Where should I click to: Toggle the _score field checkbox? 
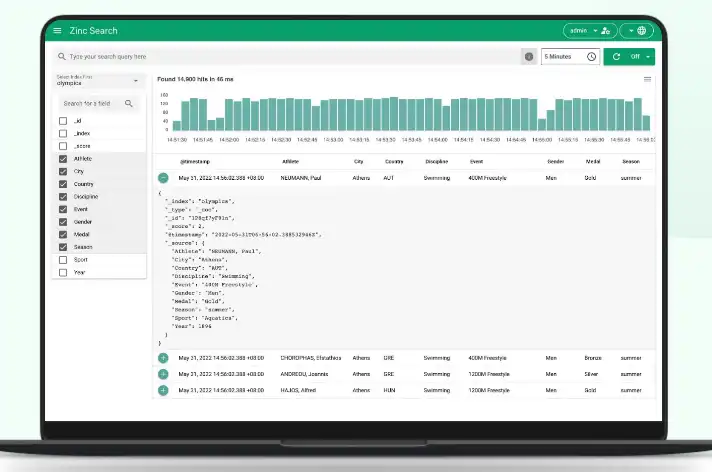[63, 146]
